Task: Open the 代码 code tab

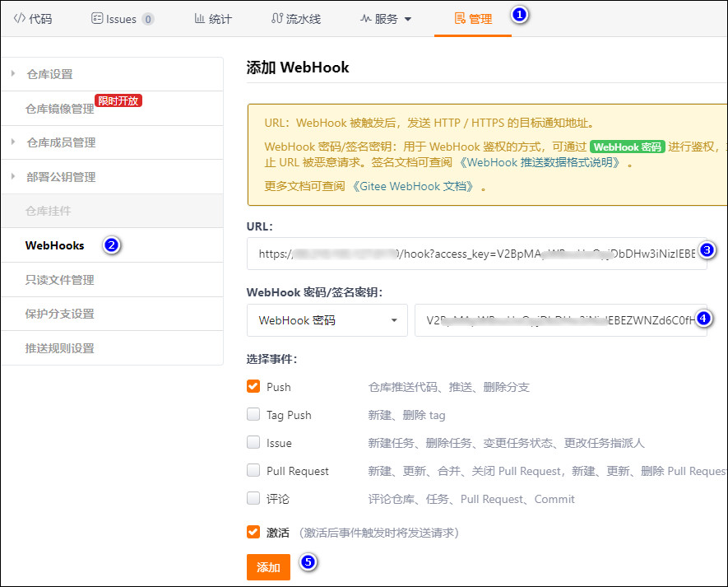Action: 33,19
